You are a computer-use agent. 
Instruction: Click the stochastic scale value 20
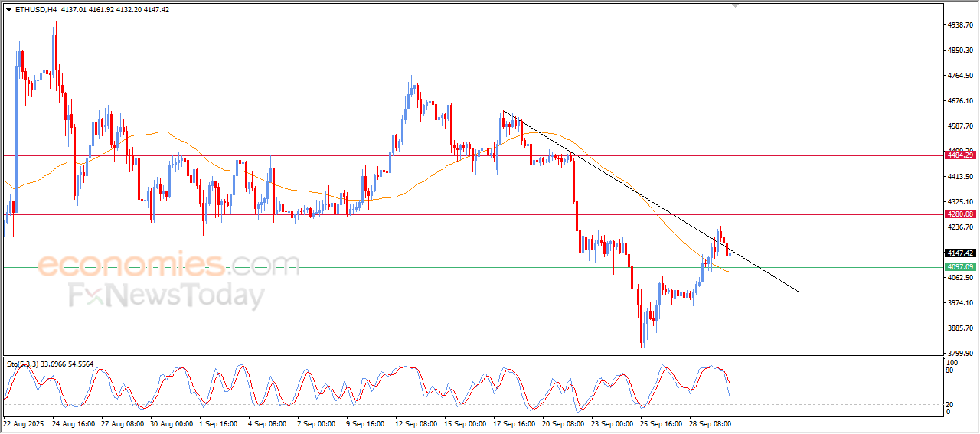pyautogui.click(x=951, y=404)
